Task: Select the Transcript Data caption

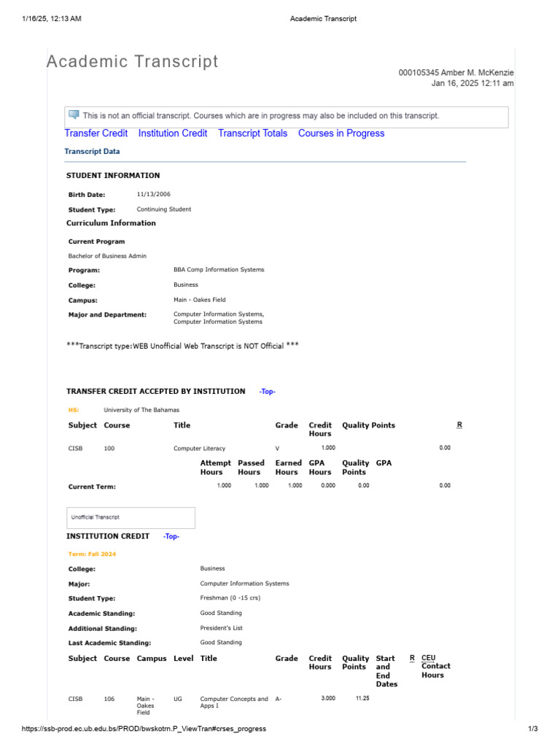Action: click(92, 152)
